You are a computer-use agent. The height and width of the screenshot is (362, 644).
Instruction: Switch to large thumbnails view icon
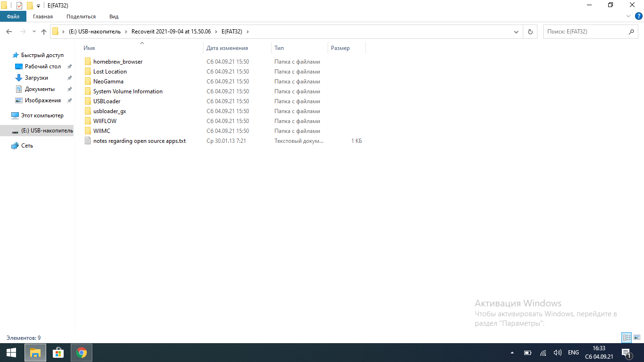[637, 337]
